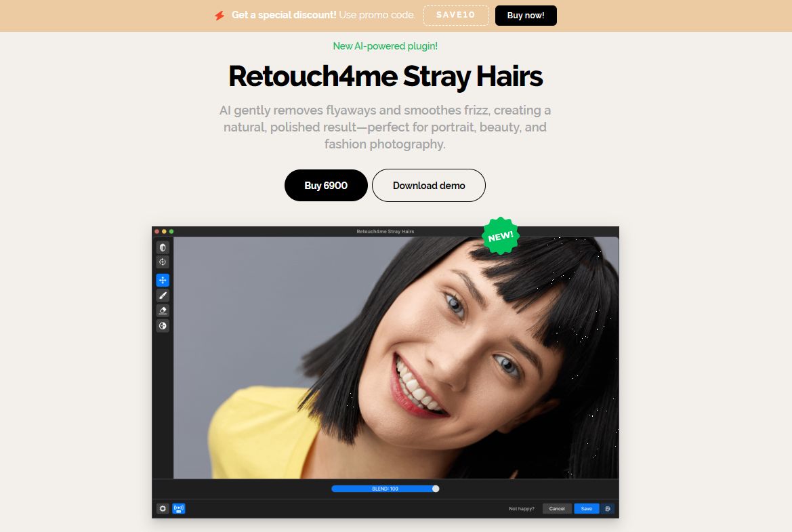Click the Buy now! banner button
The image size is (792, 532).
pyautogui.click(x=526, y=16)
